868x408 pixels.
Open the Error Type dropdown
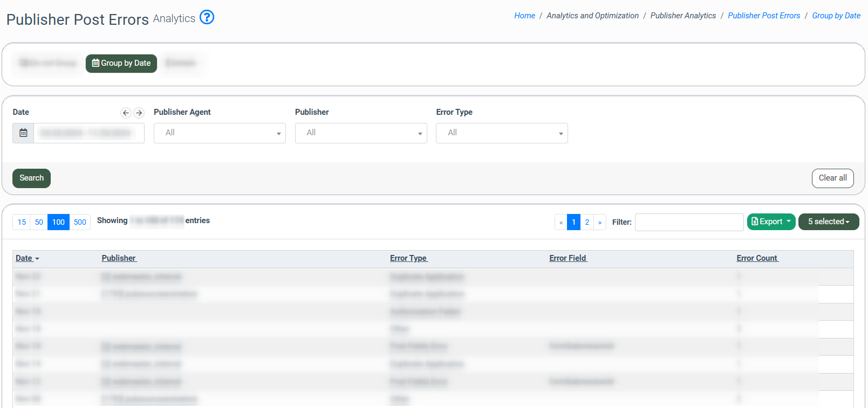pyautogui.click(x=502, y=133)
